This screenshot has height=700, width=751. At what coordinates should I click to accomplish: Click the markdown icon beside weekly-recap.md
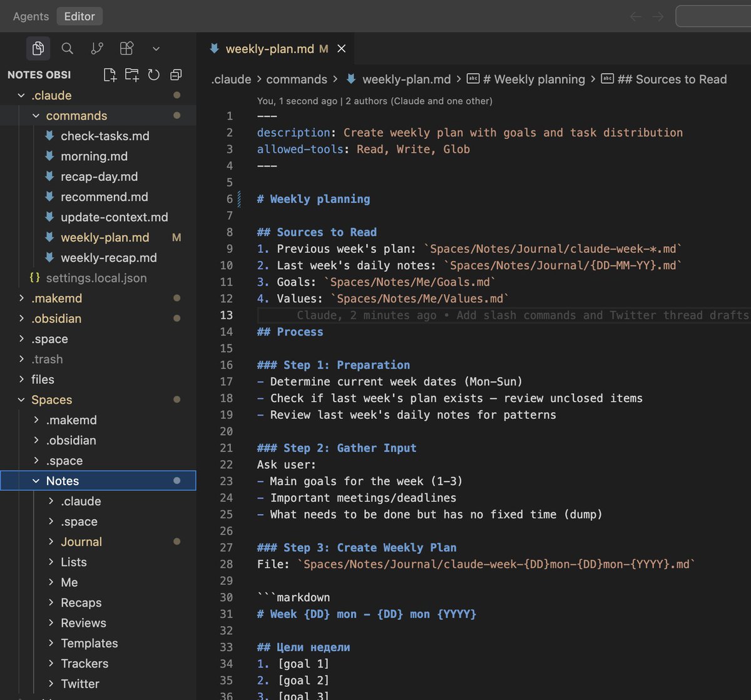[50, 258]
